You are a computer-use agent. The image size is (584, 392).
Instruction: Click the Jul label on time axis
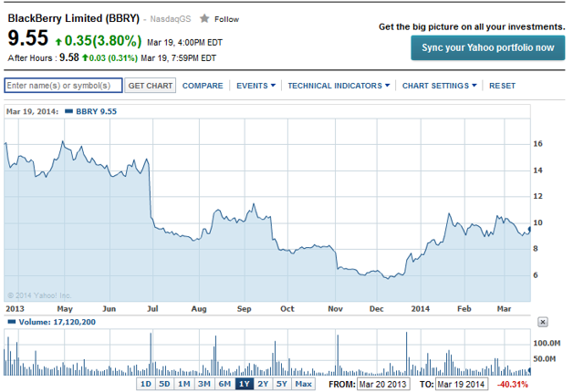[152, 309]
